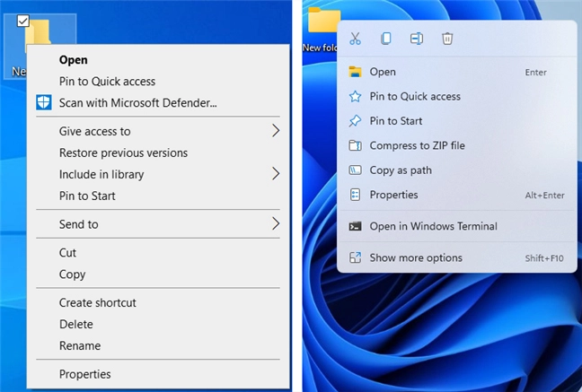The image size is (582, 392).
Task: Click the Delete trash icon in Windows 11 menu
Action: click(447, 39)
